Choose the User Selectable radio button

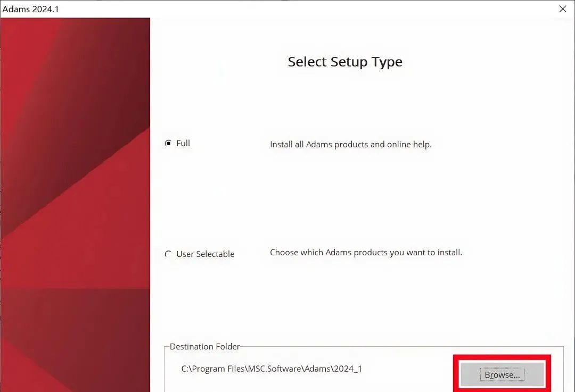[168, 254]
